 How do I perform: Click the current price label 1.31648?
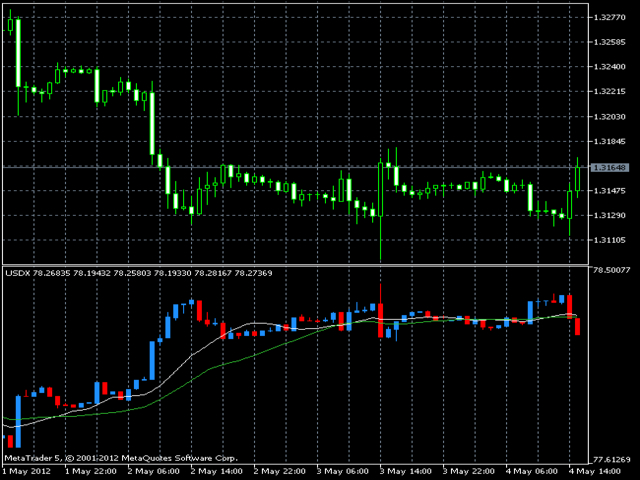click(609, 167)
